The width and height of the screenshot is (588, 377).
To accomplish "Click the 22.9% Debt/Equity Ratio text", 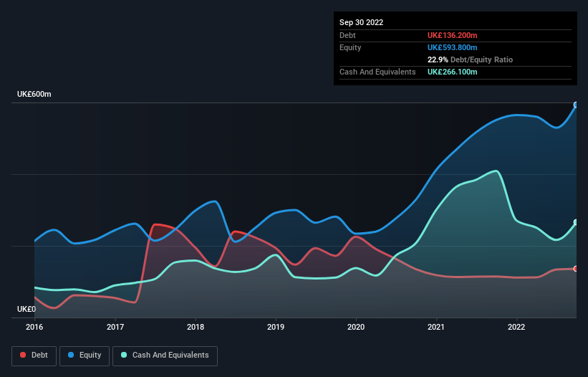I will pyautogui.click(x=471, y=59).
